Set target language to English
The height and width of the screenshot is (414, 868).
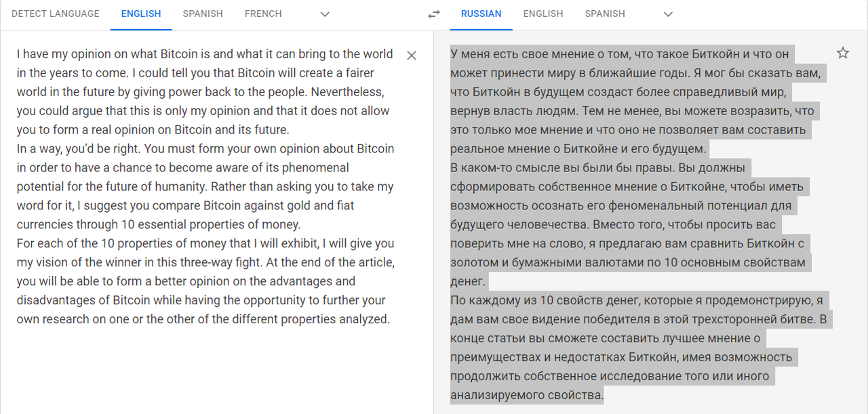[x=543, y=14]
